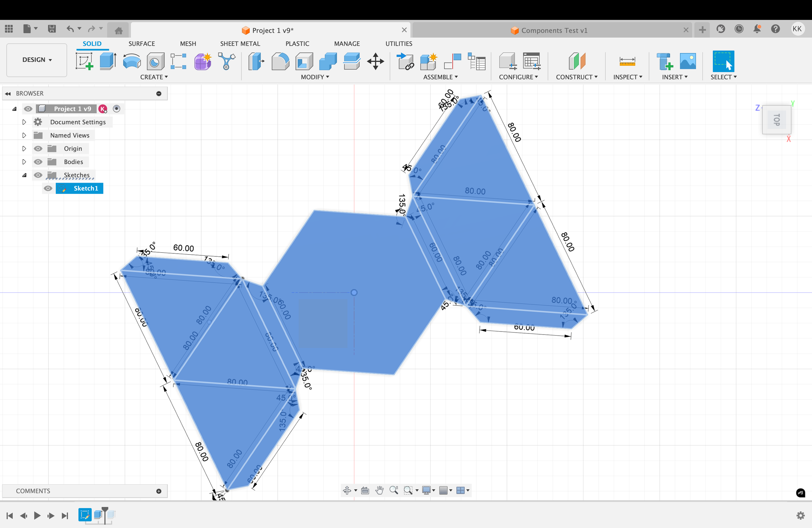Click the Play button in the timeline
The width and height of the screenshot is (812, 528).
coord(37,515)
